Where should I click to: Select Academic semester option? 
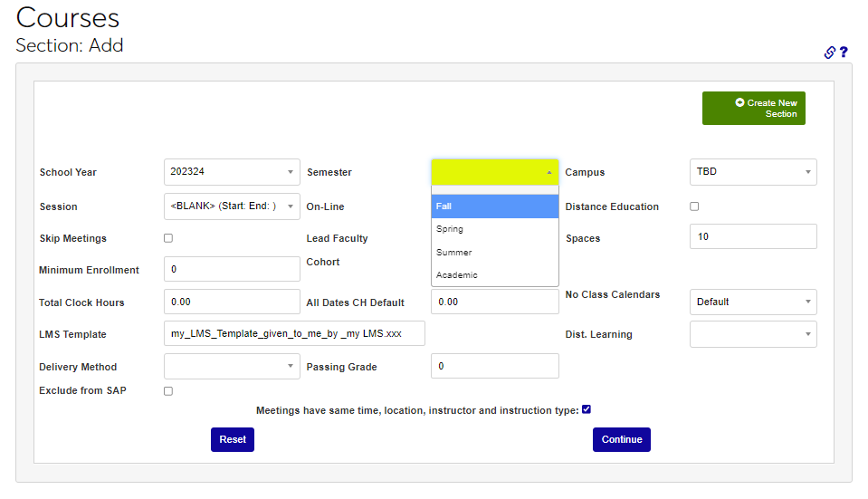pos(494,275)
